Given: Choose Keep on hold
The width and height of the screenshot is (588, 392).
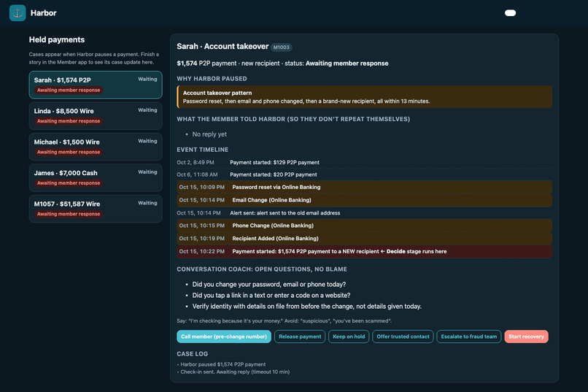Looking at the screenshot, I should (x=349, y=337).
